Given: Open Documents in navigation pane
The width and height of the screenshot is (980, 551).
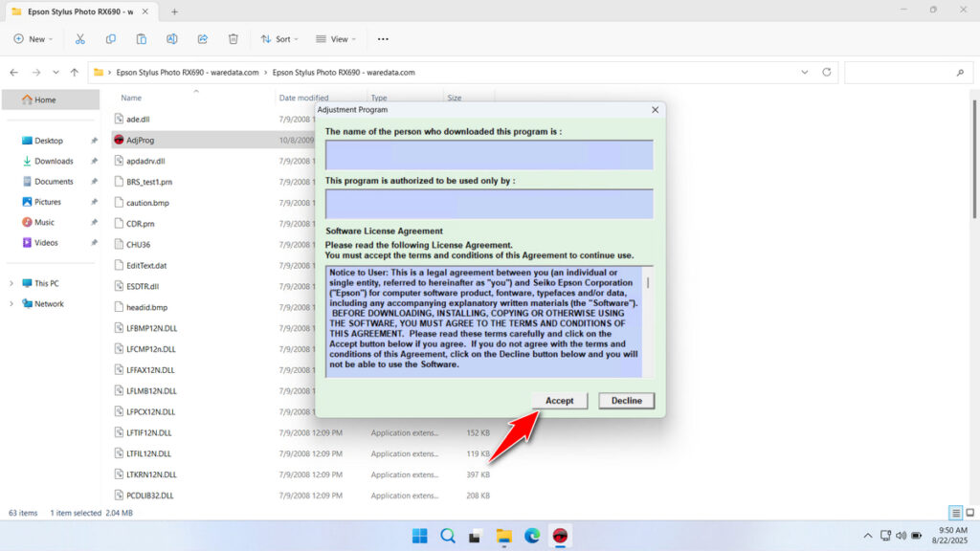Looking at the screenshot, I should pos(54,182).
